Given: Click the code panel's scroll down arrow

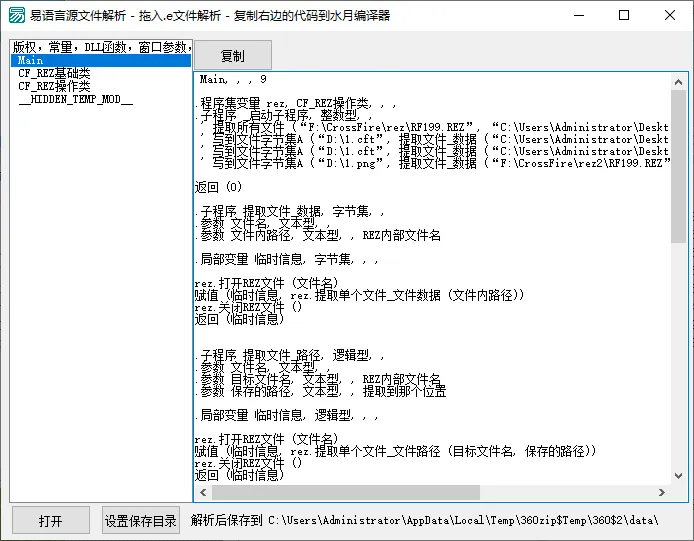Looking at the screenshot, I should [x=679, y=476].
